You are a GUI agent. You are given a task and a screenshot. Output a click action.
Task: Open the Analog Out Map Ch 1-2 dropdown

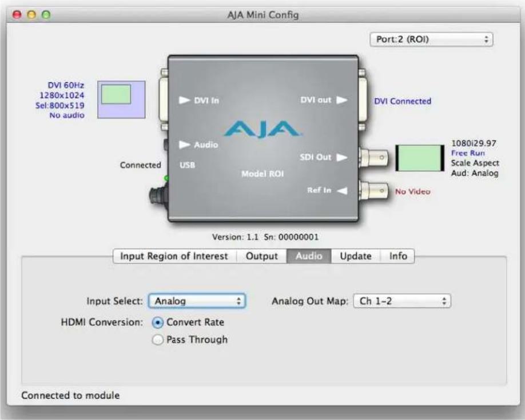(402, 301)
